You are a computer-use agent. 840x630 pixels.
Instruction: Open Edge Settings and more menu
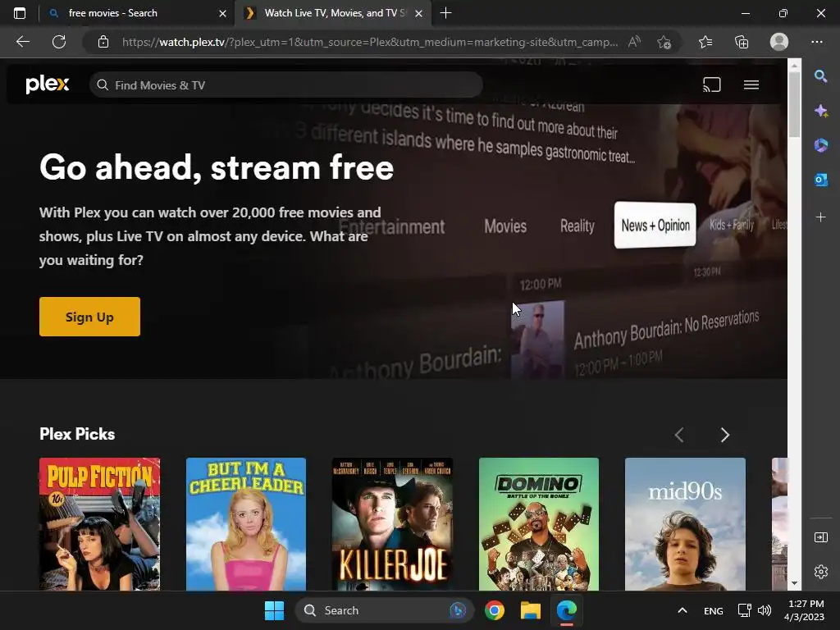click(x=816, y=42)
